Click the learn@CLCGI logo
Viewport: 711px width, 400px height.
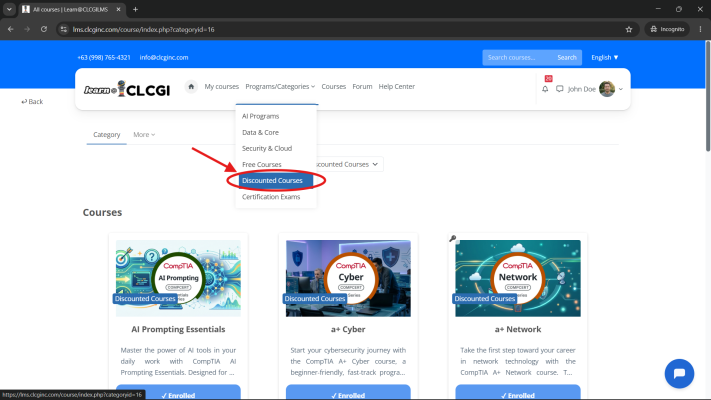click(127, 89)
